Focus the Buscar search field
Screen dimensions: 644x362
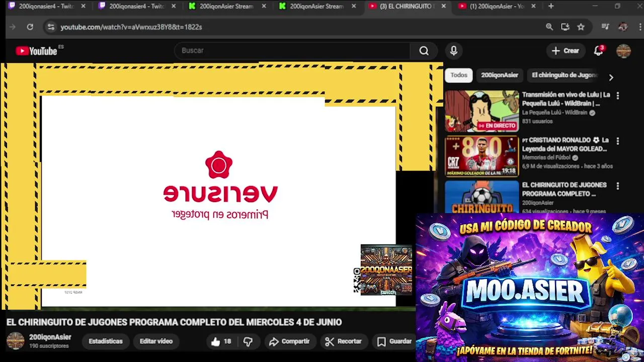coord(292,51)
